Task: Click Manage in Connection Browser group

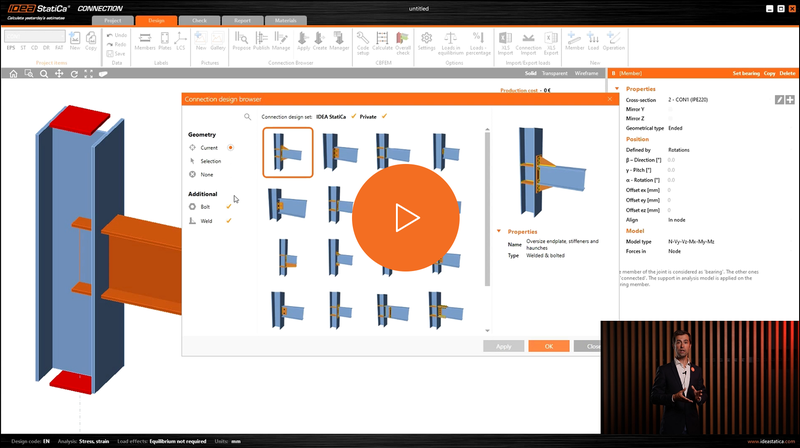Action: pos(281,41)
